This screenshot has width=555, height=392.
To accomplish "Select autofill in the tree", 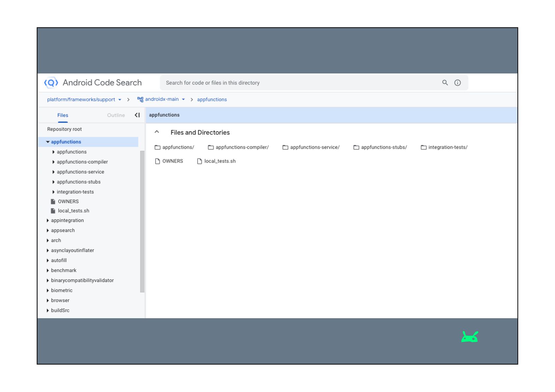I will tap(59, 260).
